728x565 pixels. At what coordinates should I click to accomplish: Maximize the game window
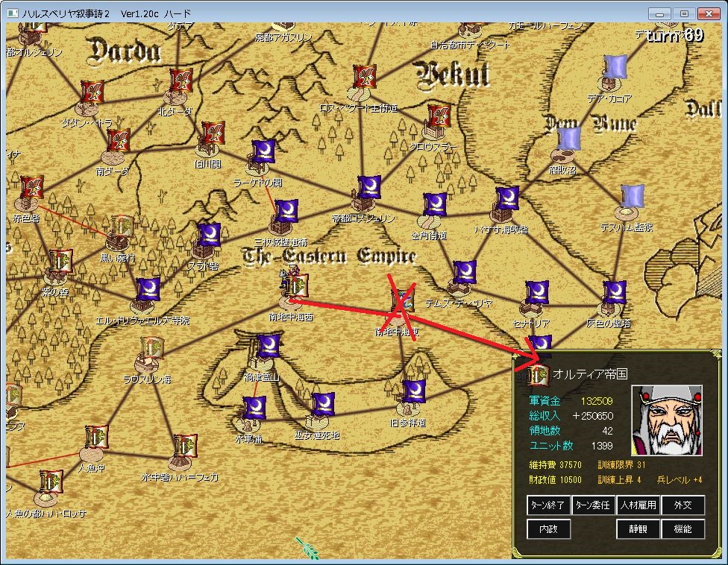click(x=684, y=13)
